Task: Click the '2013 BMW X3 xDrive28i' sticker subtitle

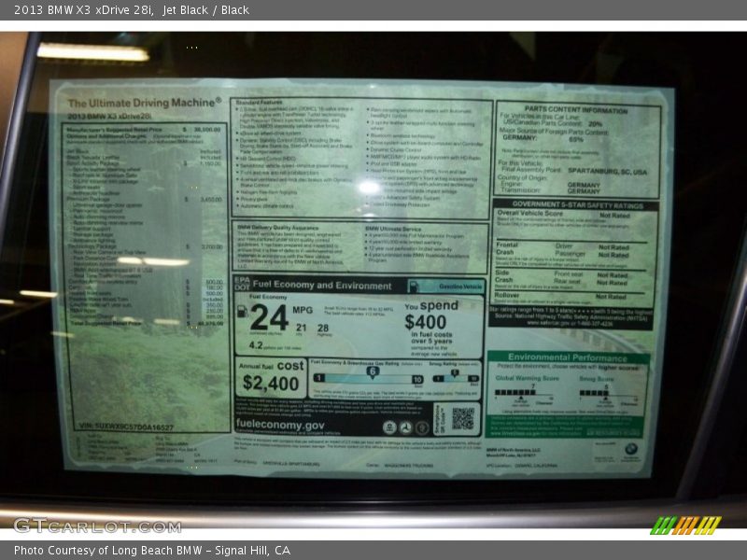Action: tap(109, 116)
